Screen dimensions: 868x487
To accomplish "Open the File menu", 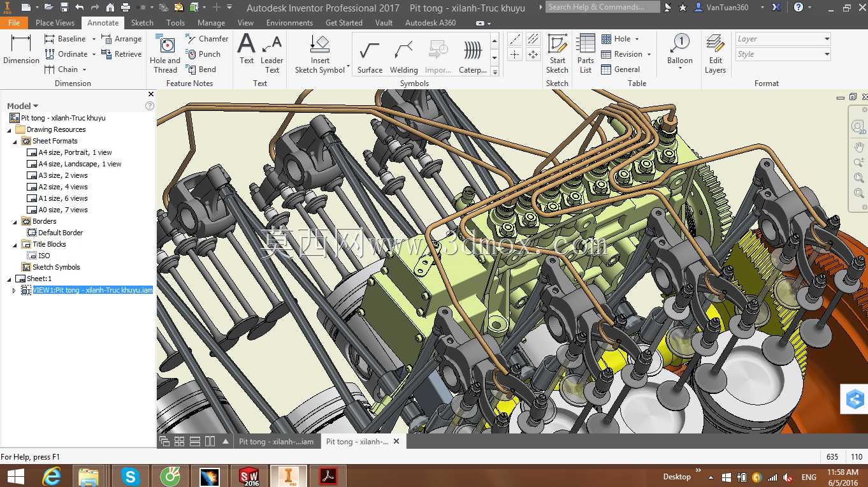I will click(14, 22).
